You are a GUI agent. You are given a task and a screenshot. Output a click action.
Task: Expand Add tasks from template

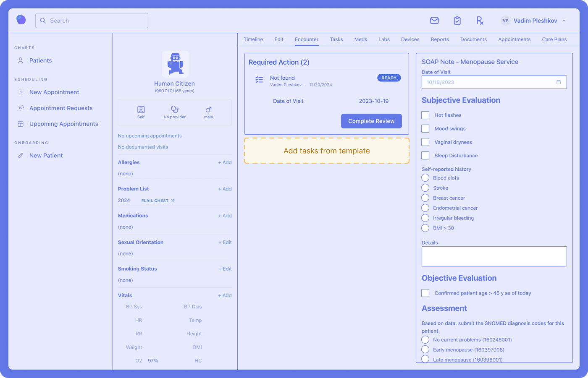click(x=327, y=151)
